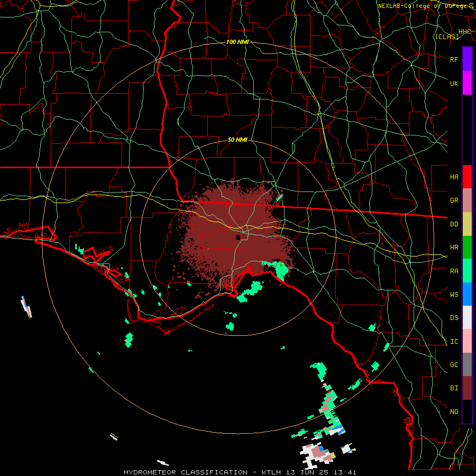
Task: Click the WS legend label
Action: [x=454, y=295]
